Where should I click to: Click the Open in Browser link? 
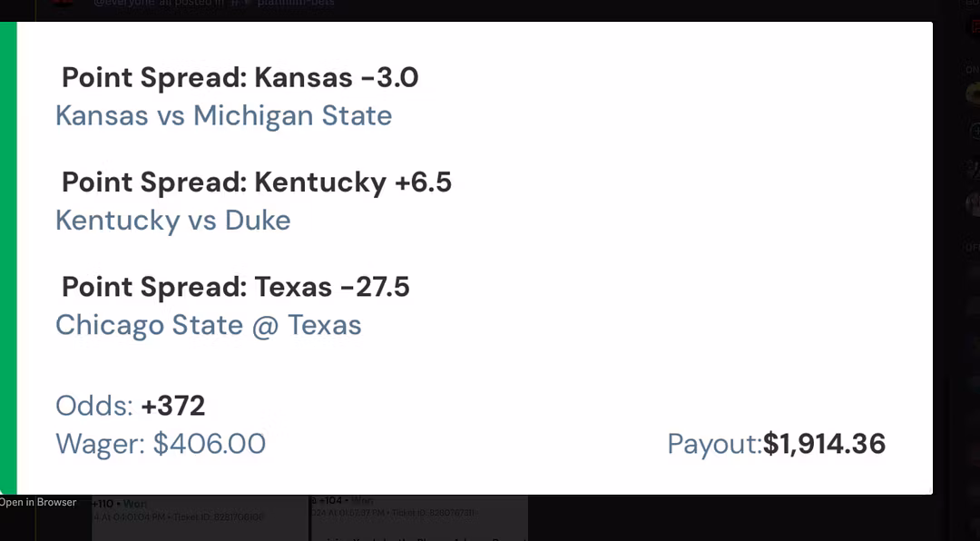(38, 502)
